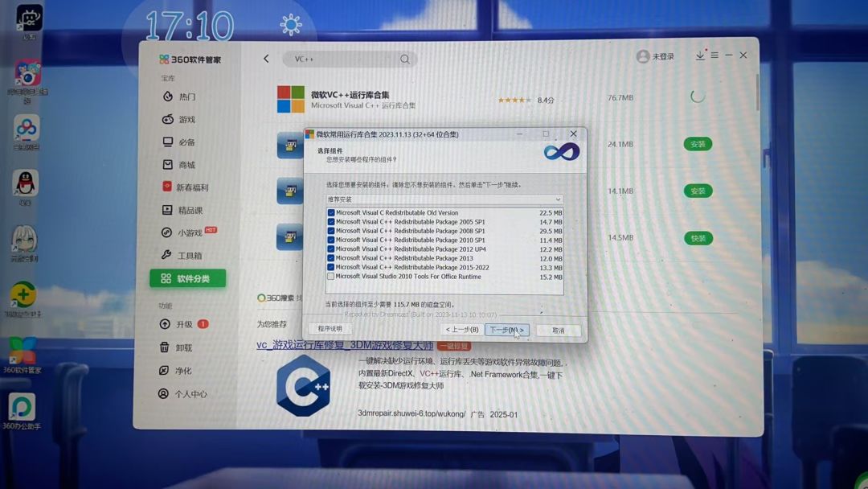Click the back arrow beside the search box

point(266,59)
